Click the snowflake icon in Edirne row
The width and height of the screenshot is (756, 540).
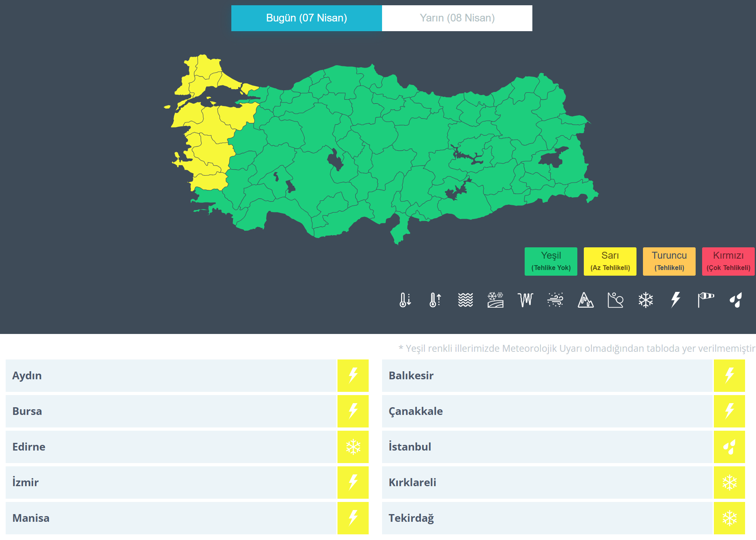tap(353, 447)
